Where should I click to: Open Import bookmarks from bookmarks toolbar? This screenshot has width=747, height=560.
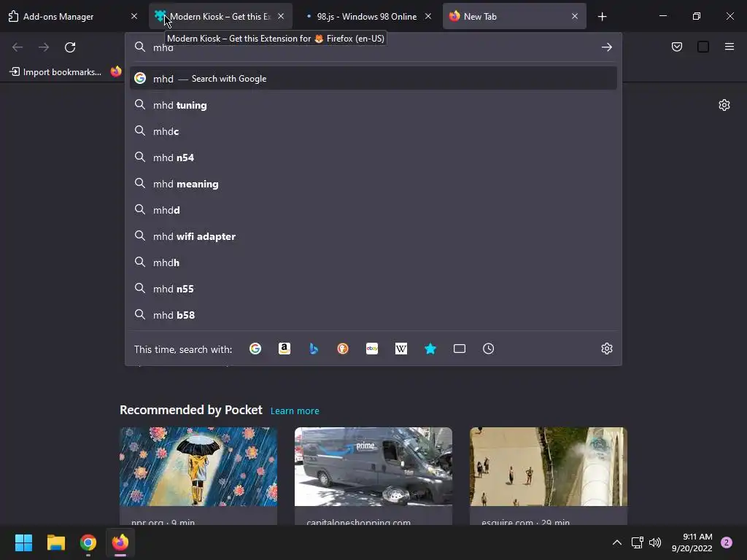55,72
